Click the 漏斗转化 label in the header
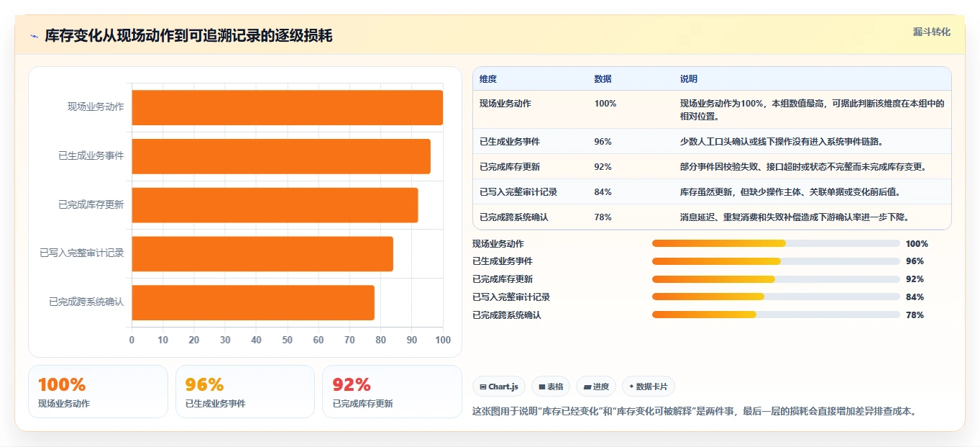Viewport: 980px width, 447px height. click(932, 32)
